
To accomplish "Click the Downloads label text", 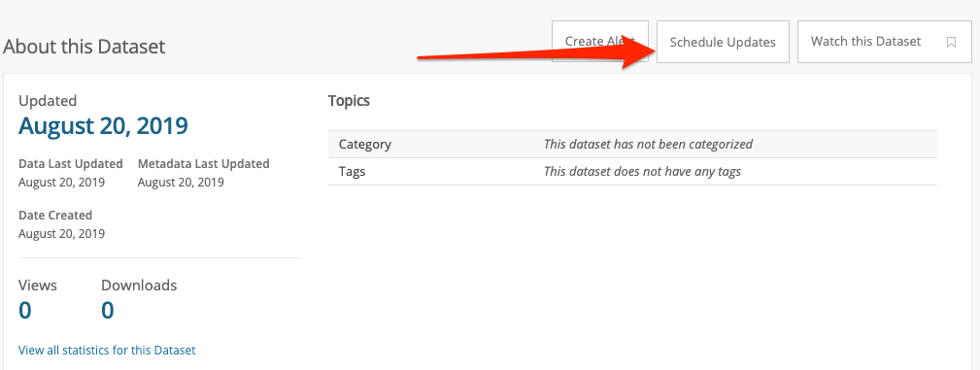I will click(139, 285).
